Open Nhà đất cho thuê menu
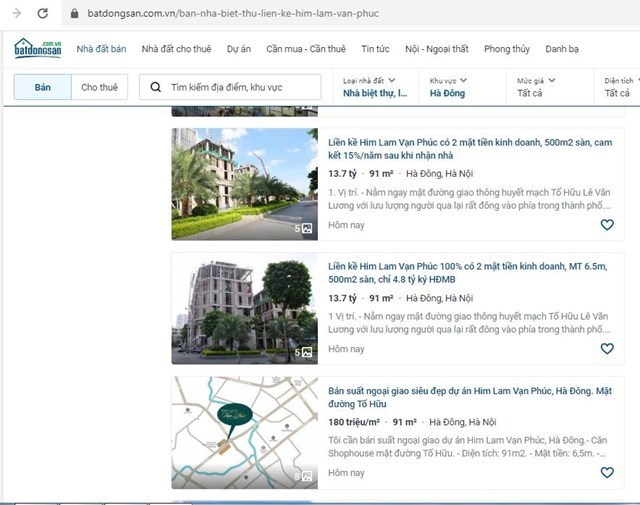Screen dimensions: 640x505 (x=176, y=49)
